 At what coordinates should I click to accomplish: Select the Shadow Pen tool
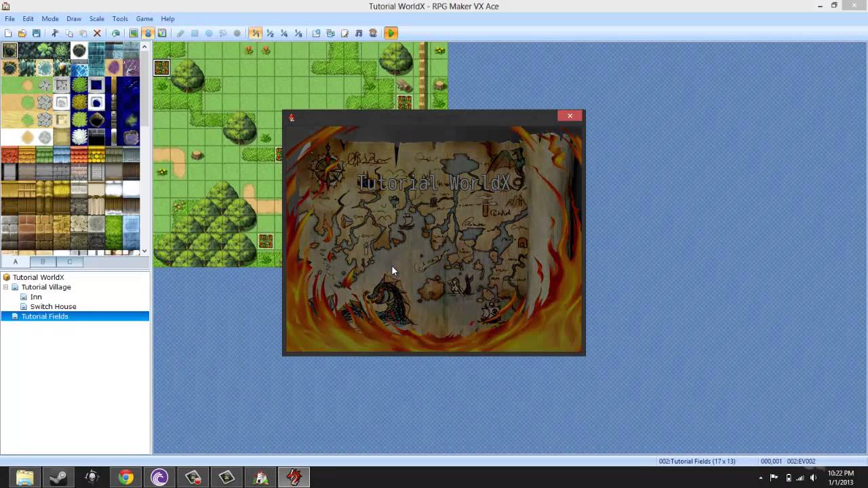[x=237, y=33]
